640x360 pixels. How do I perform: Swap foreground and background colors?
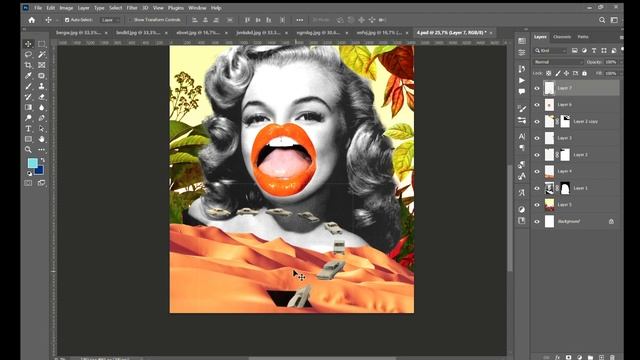42,160
